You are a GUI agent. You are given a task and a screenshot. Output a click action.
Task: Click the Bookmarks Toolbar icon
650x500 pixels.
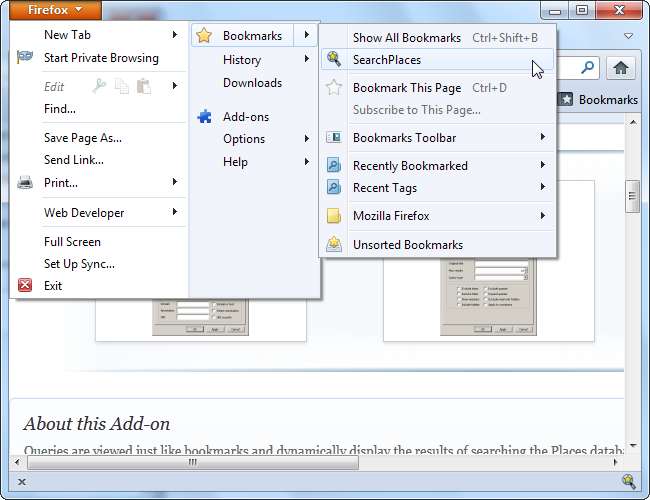pyautogui.click(x=334, y=137)
